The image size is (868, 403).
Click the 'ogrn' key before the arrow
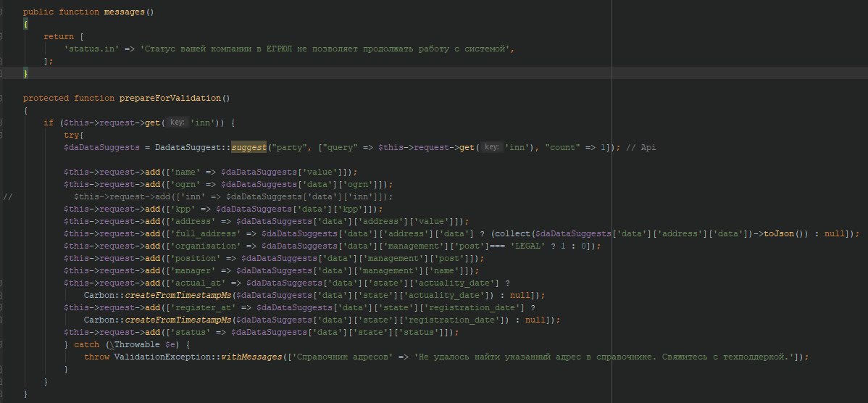tap(185, 184)
